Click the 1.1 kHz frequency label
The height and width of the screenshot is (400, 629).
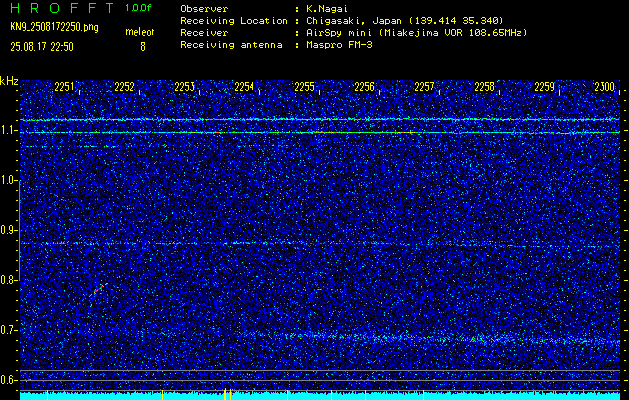pos(8,130)
